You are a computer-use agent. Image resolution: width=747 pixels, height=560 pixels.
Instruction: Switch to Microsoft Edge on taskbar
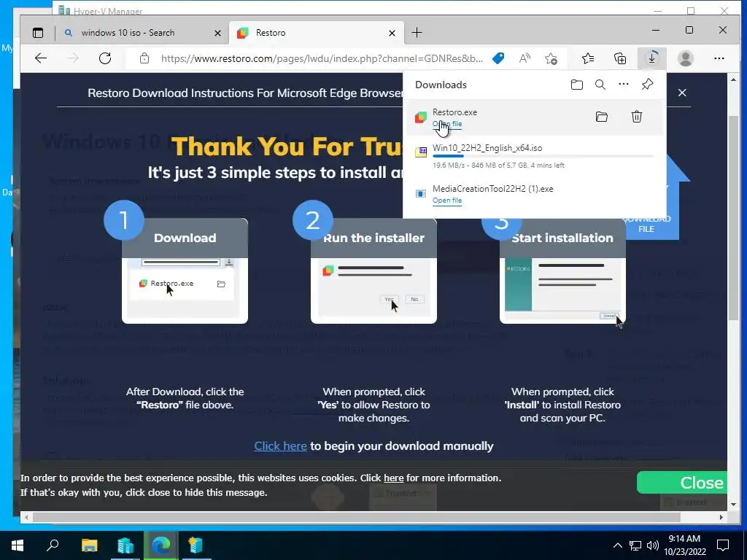(160, 545)
